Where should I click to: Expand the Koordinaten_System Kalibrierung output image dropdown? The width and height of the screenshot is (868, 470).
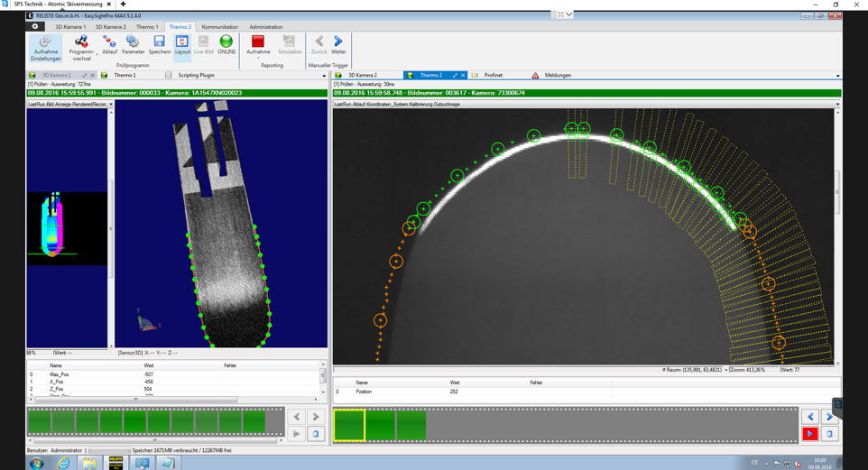[837, 105]
